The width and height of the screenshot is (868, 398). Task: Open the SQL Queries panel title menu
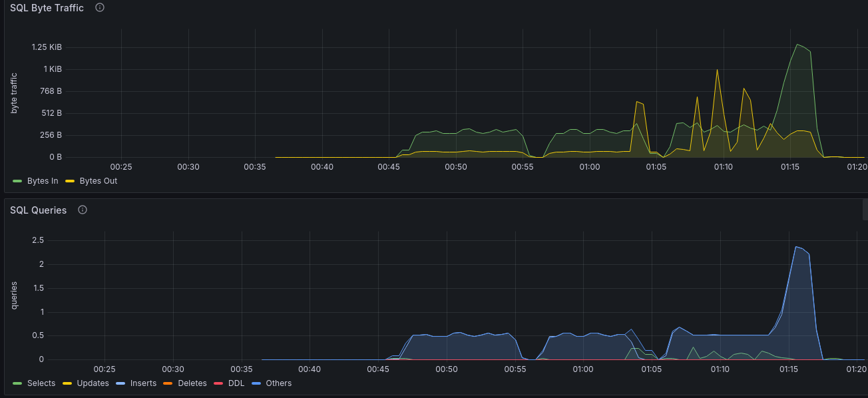(38, 210)
